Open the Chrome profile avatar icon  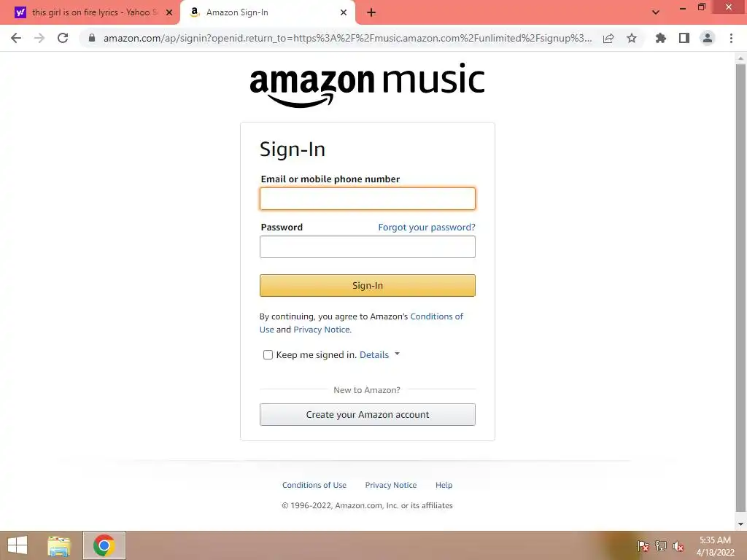click(708, 38)
